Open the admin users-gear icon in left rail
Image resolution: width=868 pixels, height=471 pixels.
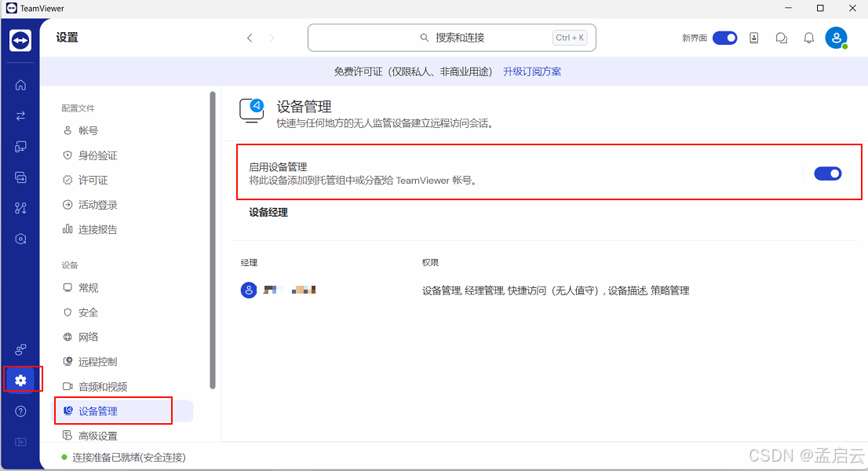tap(20, 349)
